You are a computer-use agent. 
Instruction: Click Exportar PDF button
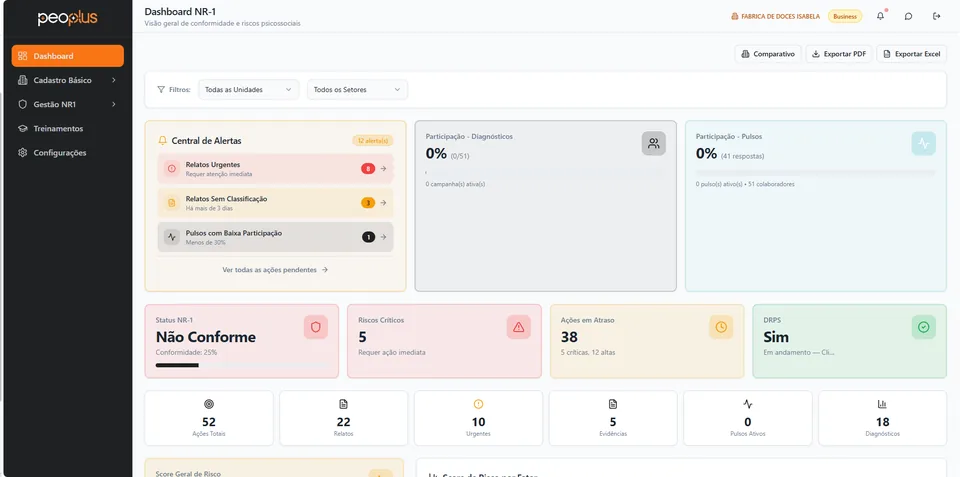pyautogui.click(x=839, y=54)
